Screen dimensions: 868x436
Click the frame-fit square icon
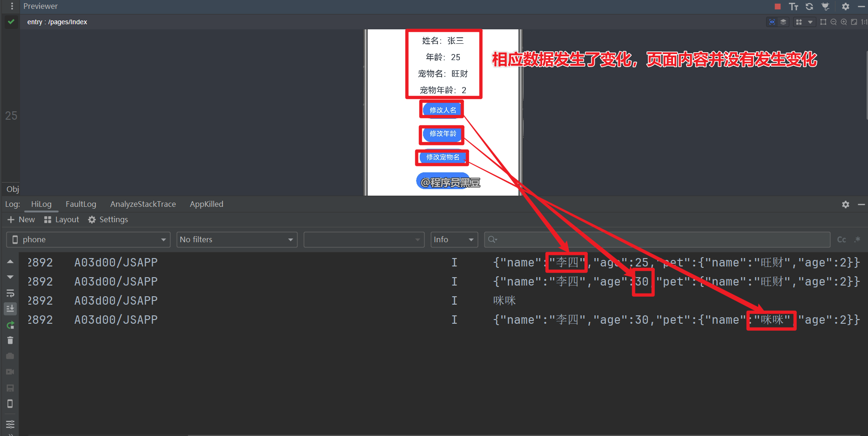click(823, 22)
